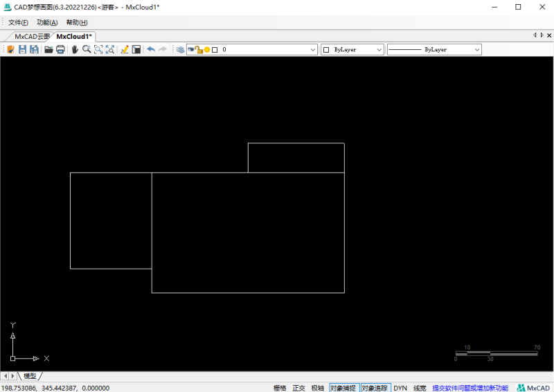This screenshot has height=392, width=554.
Task: Click the Open folder icon
Action: coord(48,50)
